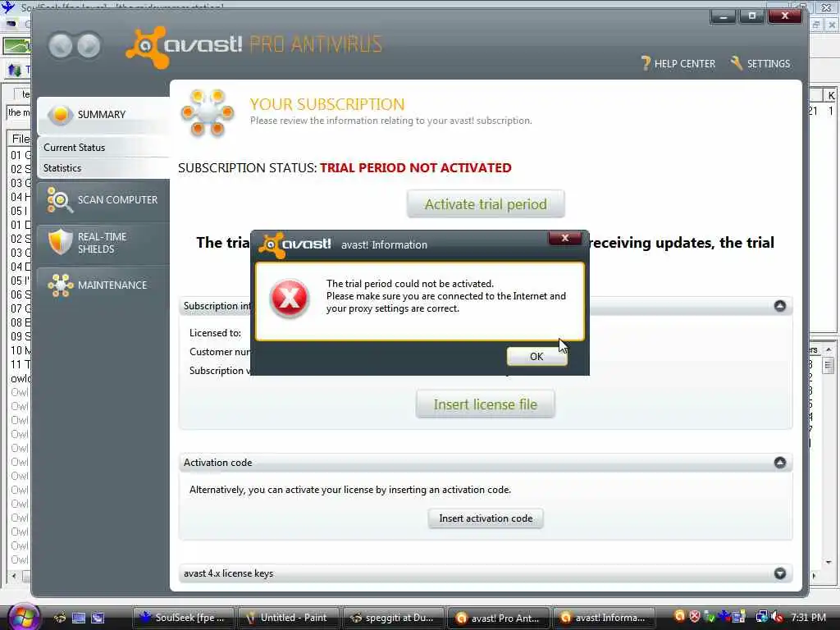
Task: Click the Help Center question mark icon
Action: [646, 64]
